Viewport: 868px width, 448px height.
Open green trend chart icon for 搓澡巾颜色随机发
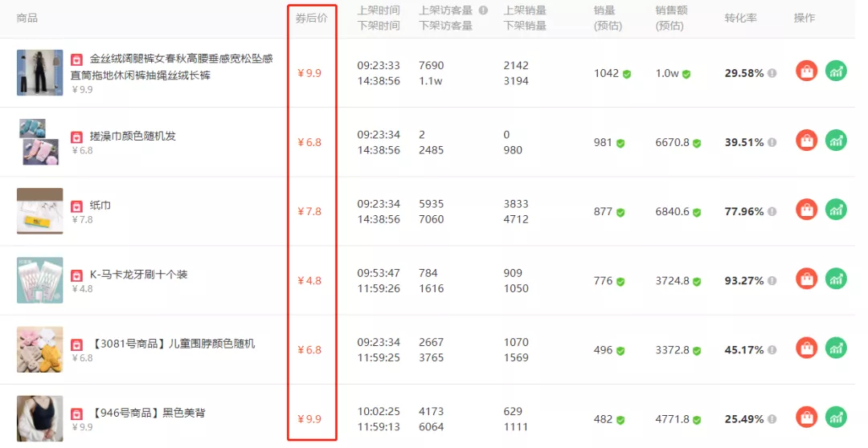(837, 141)
